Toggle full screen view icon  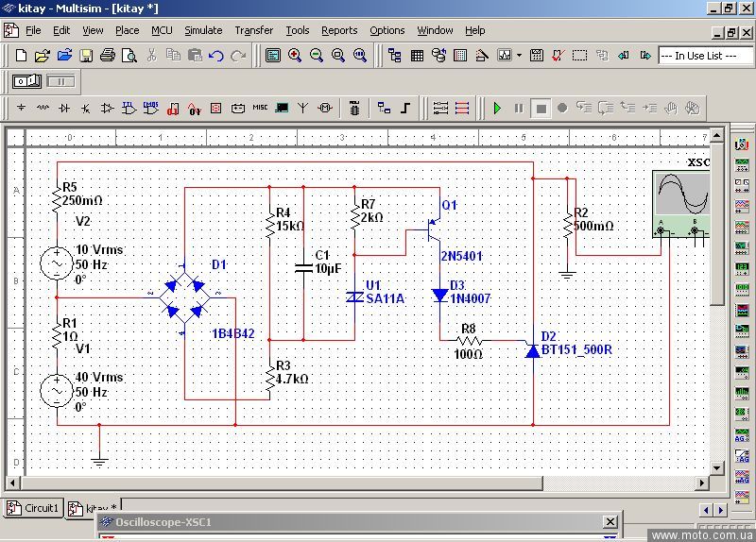coord(273,56)
